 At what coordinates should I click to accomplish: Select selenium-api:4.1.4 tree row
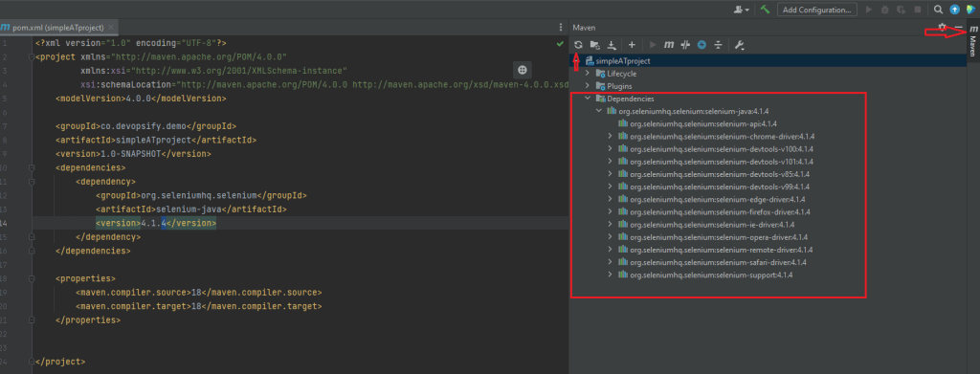click(x=698, y=123)
